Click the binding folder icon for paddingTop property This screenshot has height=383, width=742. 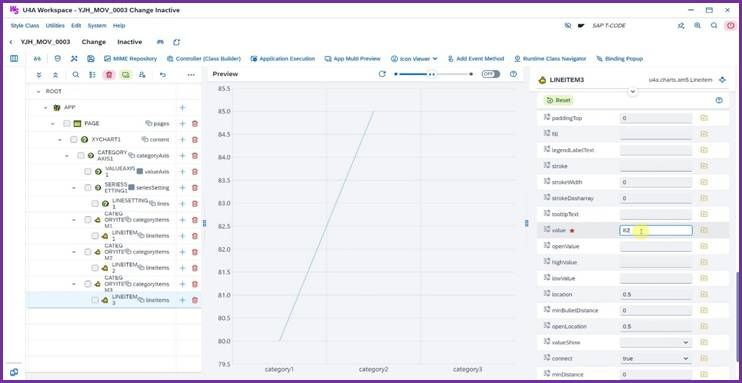(x=704, y=118)
